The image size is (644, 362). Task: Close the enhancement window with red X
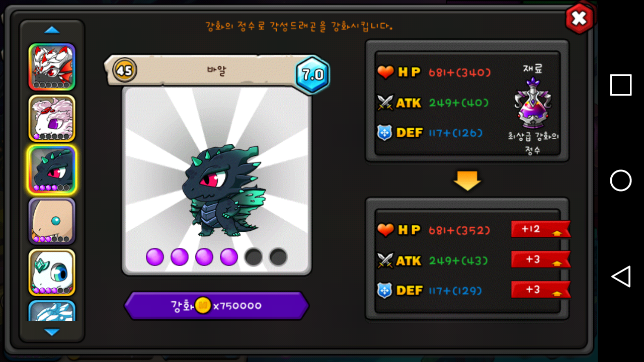point(579,19)
